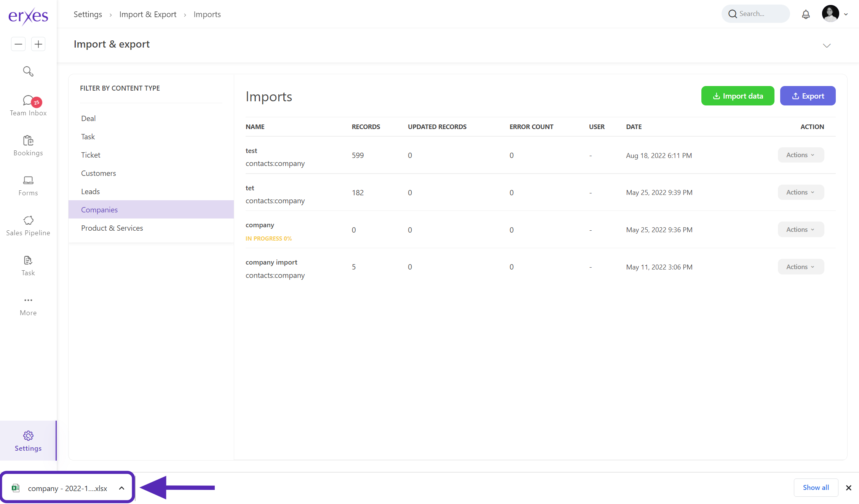Click the sidebar magnifier search icon
859x504 pixels.
(x=28, y=71)
